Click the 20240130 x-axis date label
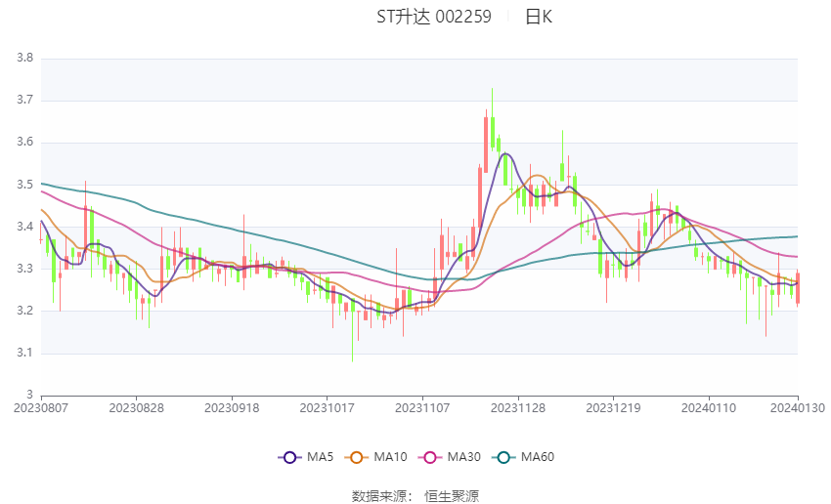The width and height of the screenshot is (831, 504). pyautogui.click(x=797, y=408)
